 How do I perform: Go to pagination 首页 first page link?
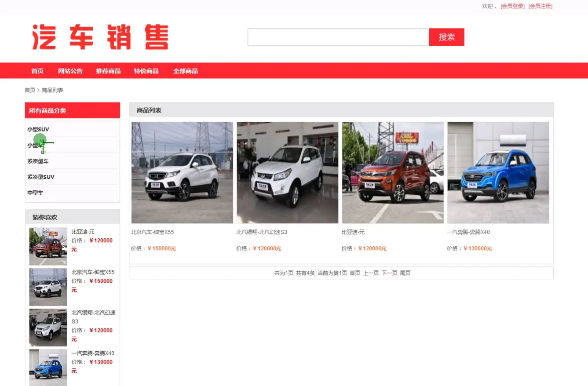point(355,273)
